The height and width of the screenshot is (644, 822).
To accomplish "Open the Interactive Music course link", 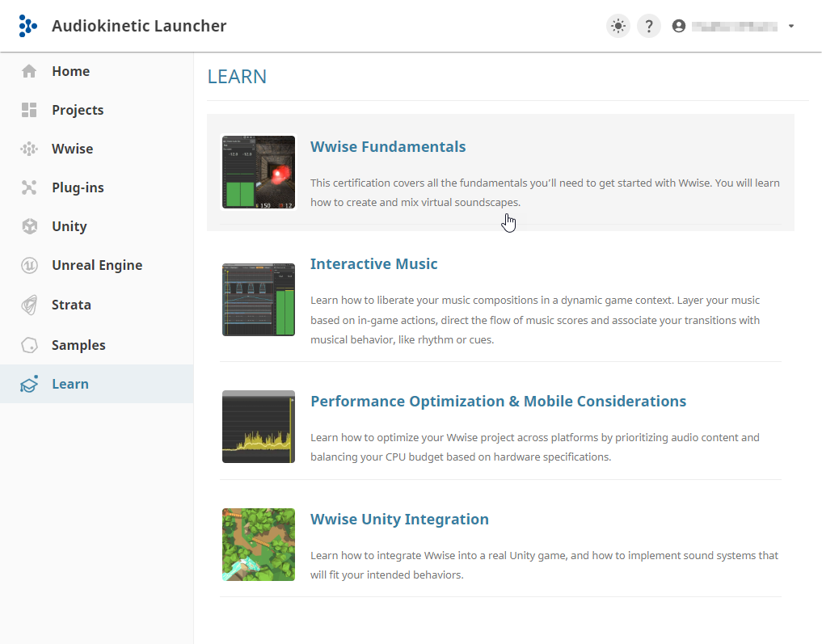I will (373, 264).
